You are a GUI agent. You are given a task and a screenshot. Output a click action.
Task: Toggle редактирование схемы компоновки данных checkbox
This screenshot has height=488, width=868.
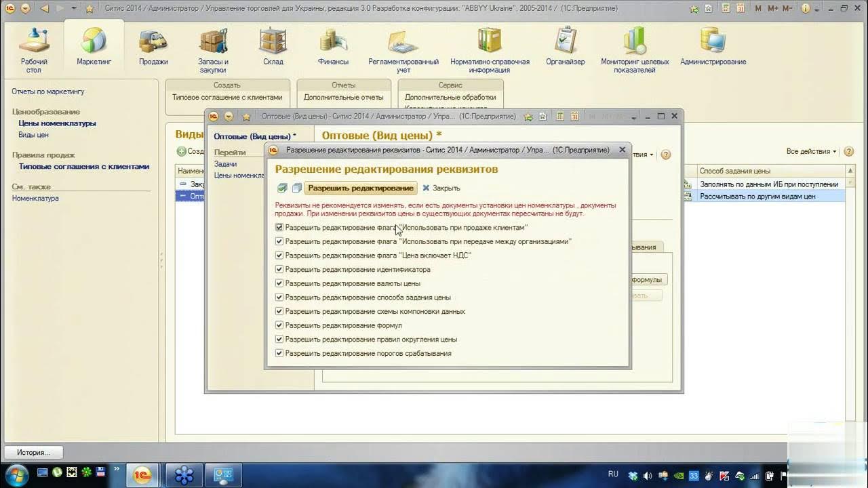pyautogui.click(x=279, y=311)
